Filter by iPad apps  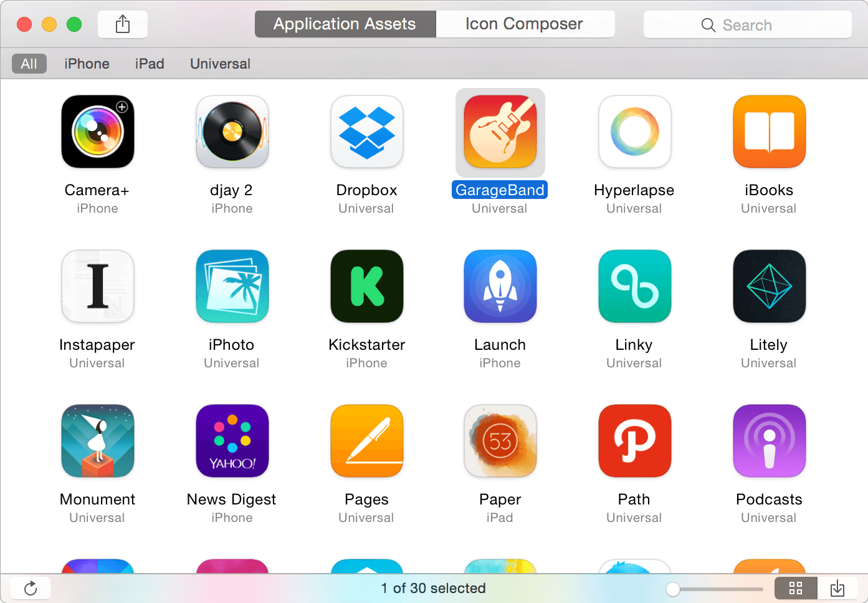[x=150, y=64]
